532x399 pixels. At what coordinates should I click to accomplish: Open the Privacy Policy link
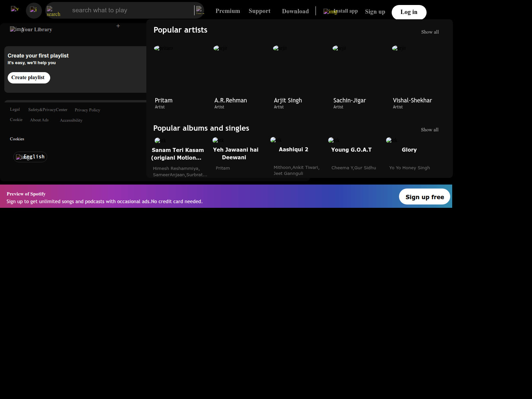pyautogui.click(x=87, y=110)
